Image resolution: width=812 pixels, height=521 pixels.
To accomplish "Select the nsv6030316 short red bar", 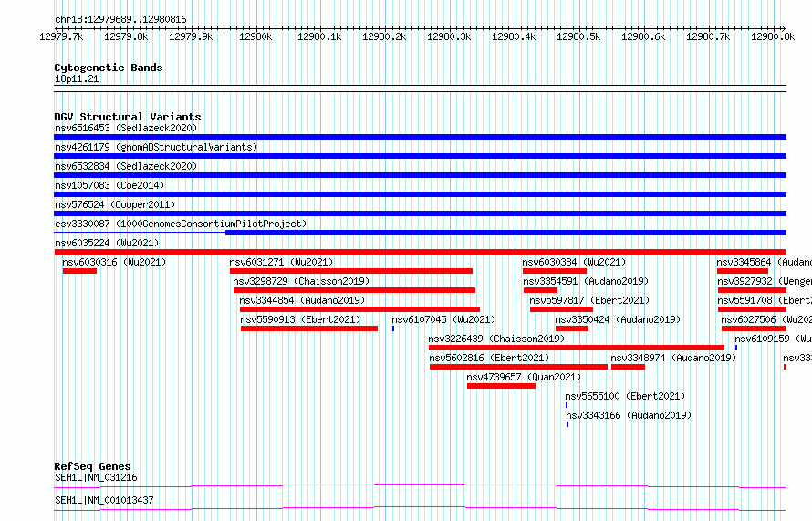I will (x=79, y=271).
